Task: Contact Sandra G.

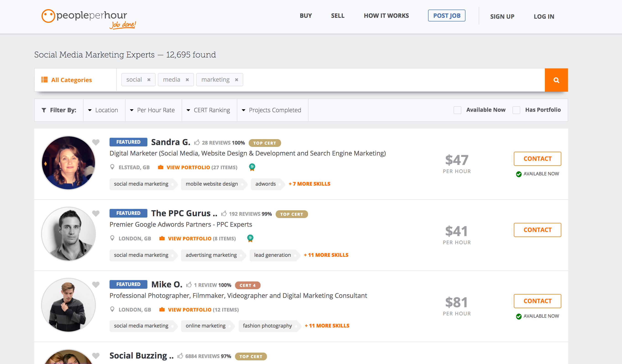Action: pos(537,159)
